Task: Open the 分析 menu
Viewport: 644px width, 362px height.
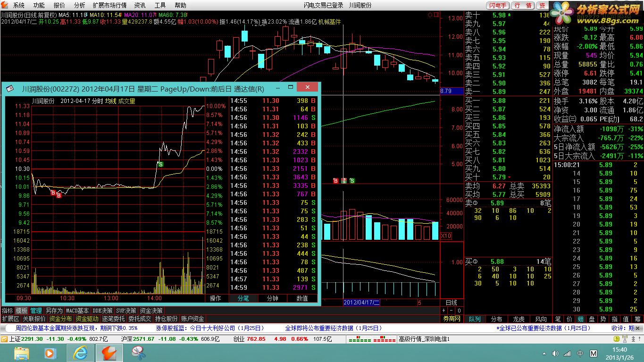Action: point(80,5)
